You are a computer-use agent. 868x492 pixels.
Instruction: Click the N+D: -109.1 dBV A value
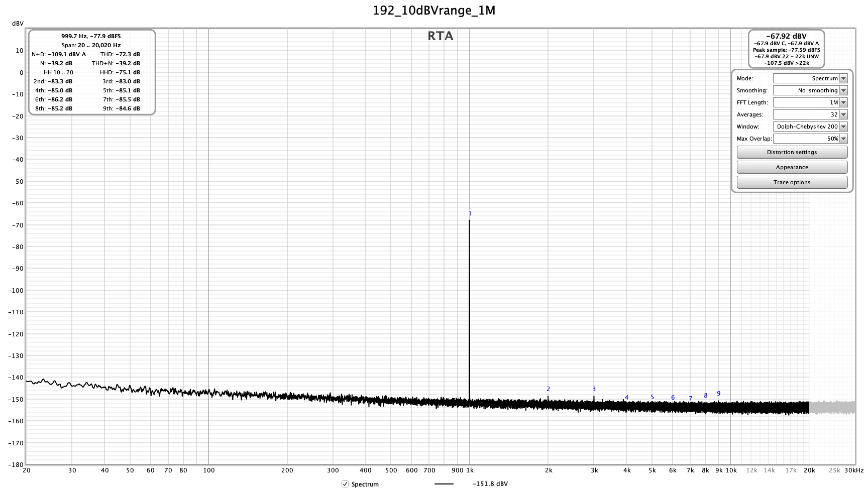[59, 54]
